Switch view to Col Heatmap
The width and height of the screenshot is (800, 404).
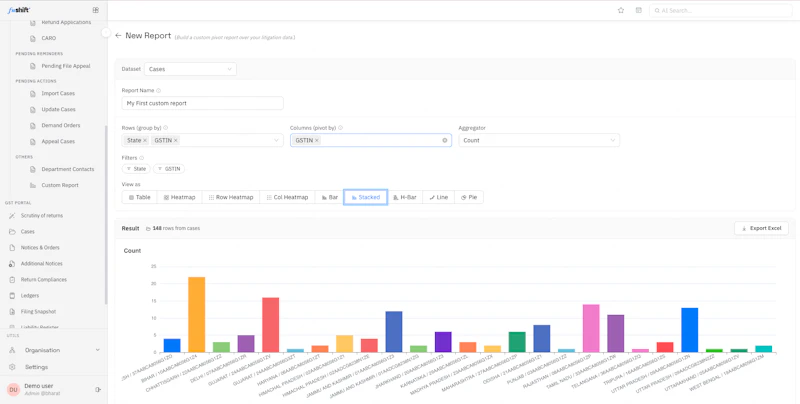point(287,197)
